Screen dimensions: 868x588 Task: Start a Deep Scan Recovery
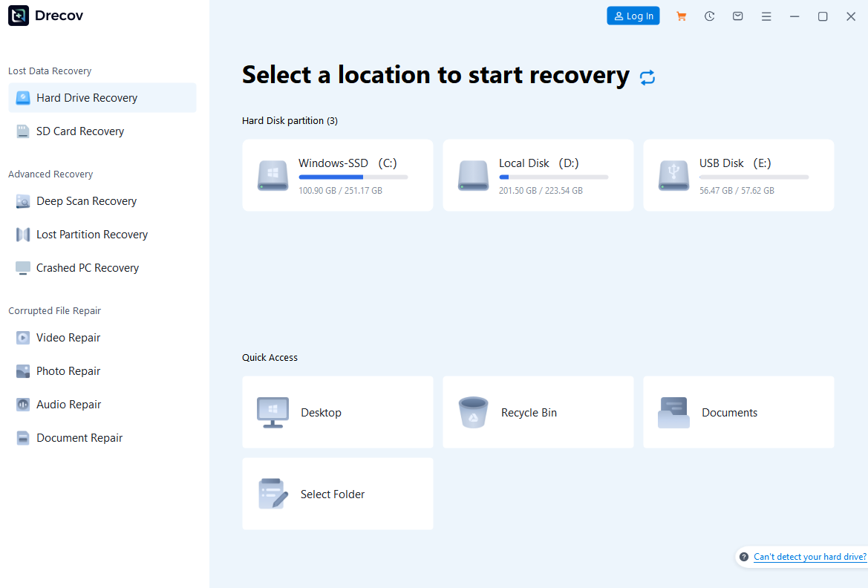(x=85, y=200)
